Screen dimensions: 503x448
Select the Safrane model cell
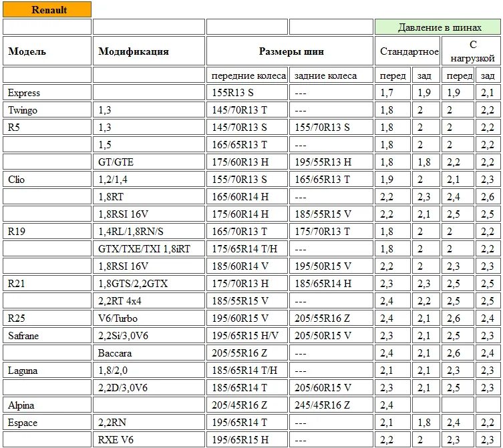(47, 335)
